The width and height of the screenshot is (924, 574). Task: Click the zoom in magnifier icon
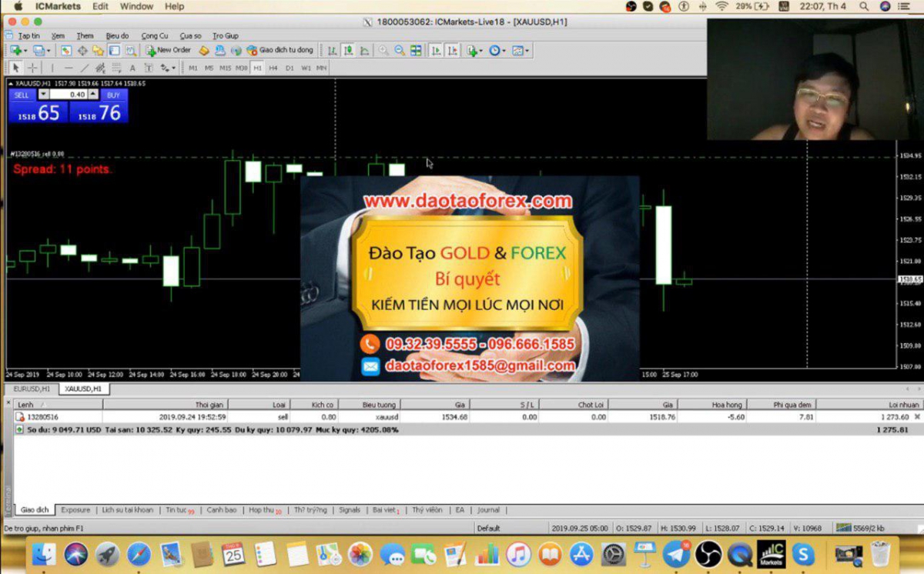point(383,50)
